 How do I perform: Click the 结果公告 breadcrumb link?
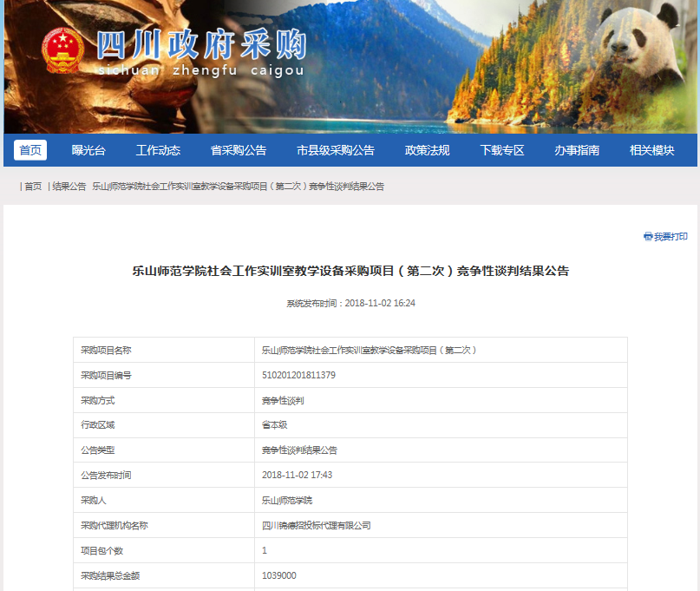pos(69,187)
